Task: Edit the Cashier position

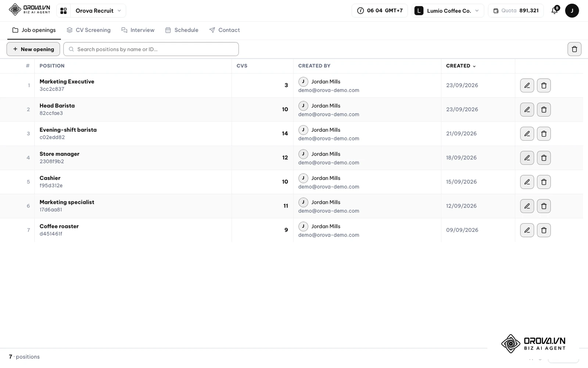Action: (527, 182)
